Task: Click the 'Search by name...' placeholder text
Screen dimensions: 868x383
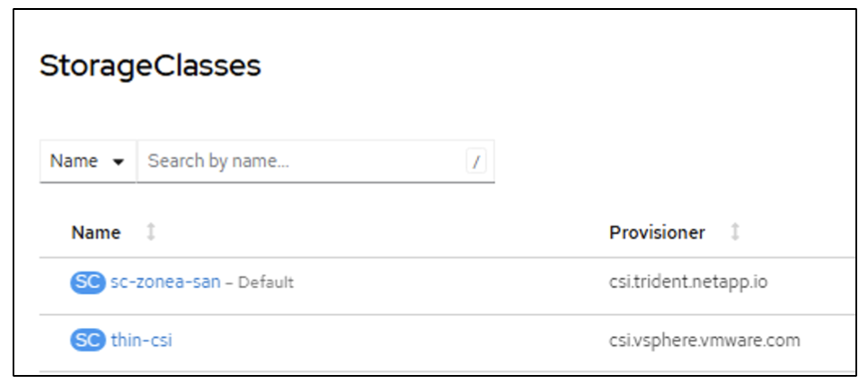Action: tap(218, 162)
